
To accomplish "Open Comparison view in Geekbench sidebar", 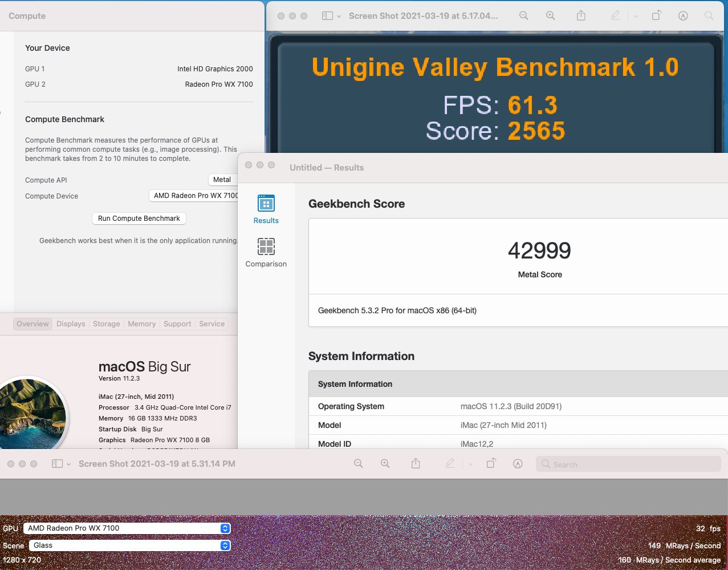I will tap(266, 253).
